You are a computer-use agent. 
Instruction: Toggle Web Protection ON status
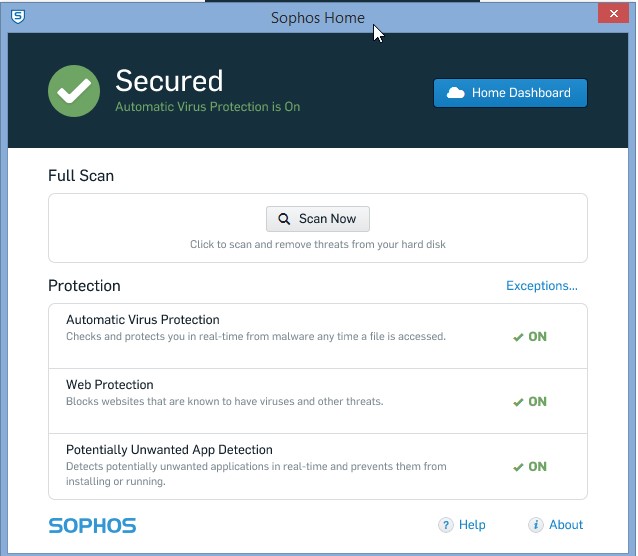(x=530, y=402)
